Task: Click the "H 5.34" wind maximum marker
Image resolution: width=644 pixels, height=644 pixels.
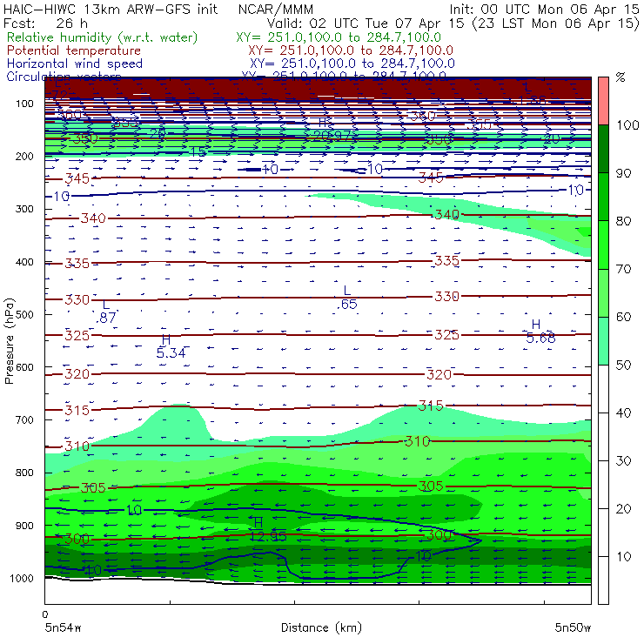Action: pos(171,346)
